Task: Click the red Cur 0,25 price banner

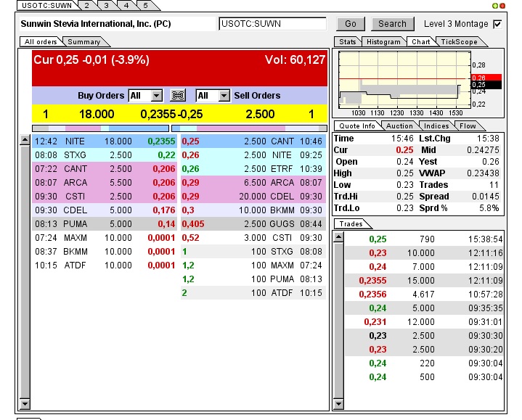Action: (x=180, y=68)
